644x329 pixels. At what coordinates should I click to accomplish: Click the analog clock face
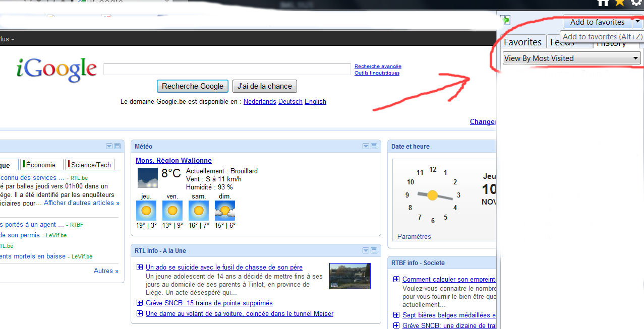click(x=433, y=195)
